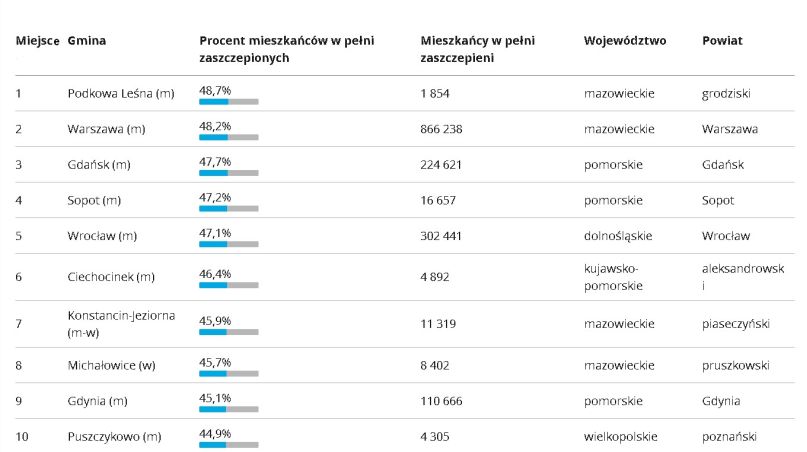Image resolution: width=807 pixels, height=452 pixels.
Task: Click Warszawa 48,2% progress bar
Action: point(229,137)
